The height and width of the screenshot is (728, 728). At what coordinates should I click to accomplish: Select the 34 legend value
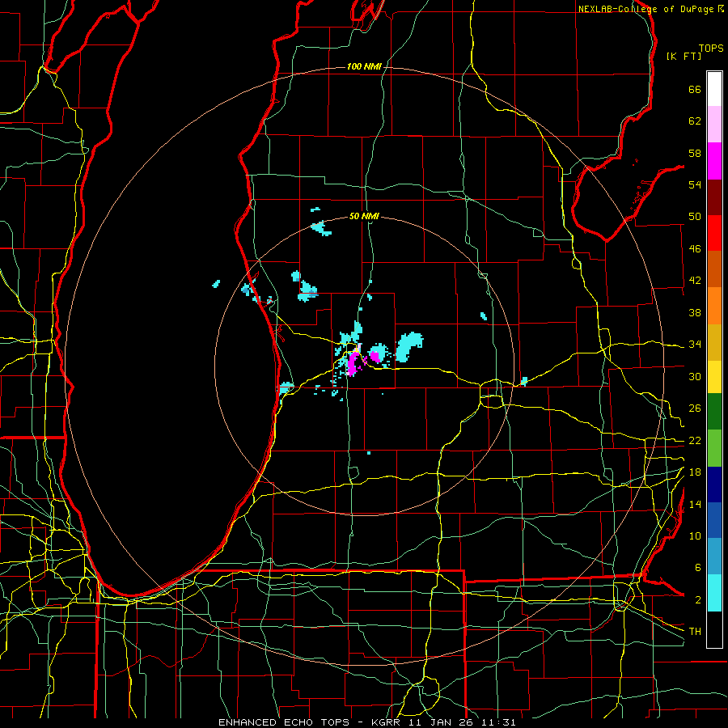(695, 344)
